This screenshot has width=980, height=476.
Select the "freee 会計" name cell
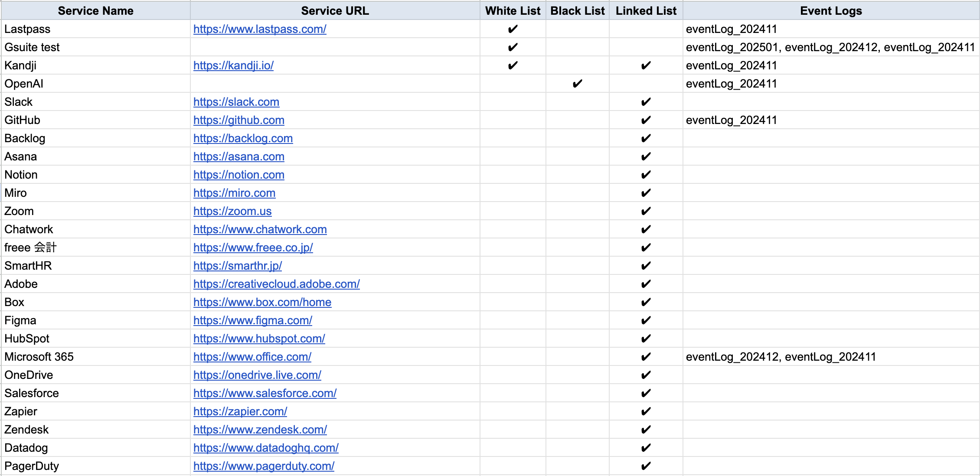point(96,248)
